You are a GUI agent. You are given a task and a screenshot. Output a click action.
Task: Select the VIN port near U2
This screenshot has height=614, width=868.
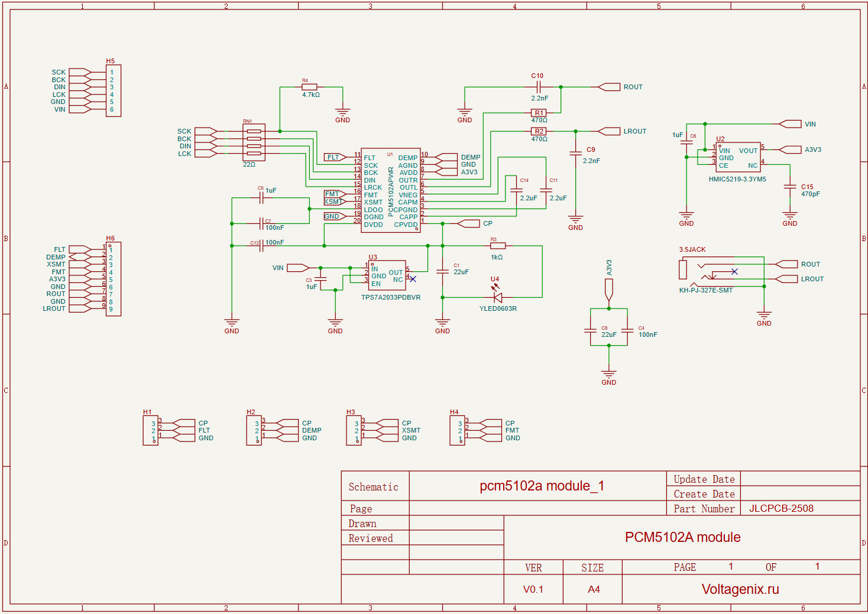[789, 124]
